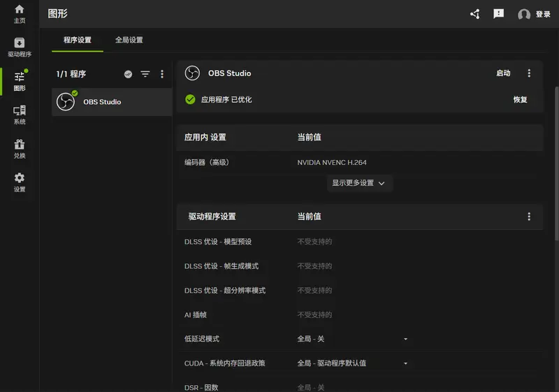Open the three-dot menu next to 启动

pyautogui.click(x=529, y=73)
